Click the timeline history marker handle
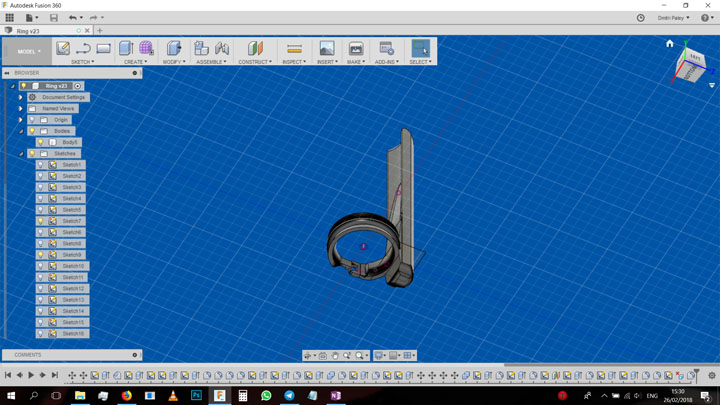This screenshot has height=405, width=720. click(x=697, y=373)
